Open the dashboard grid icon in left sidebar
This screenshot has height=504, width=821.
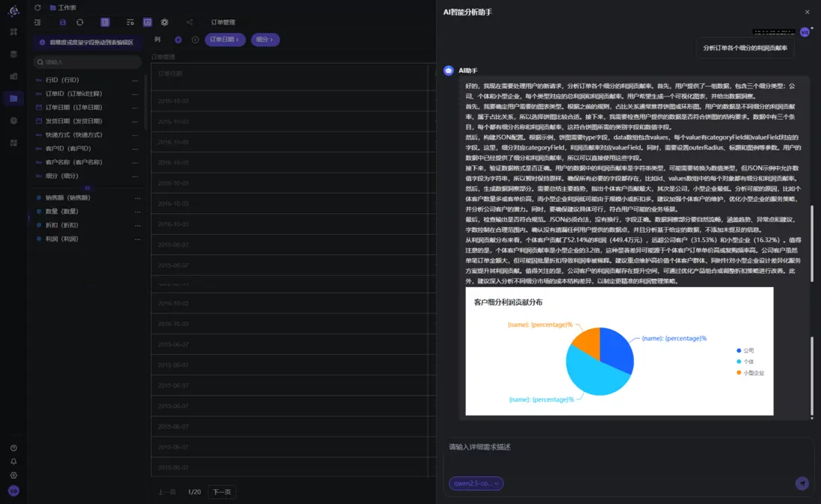[13, 32]
